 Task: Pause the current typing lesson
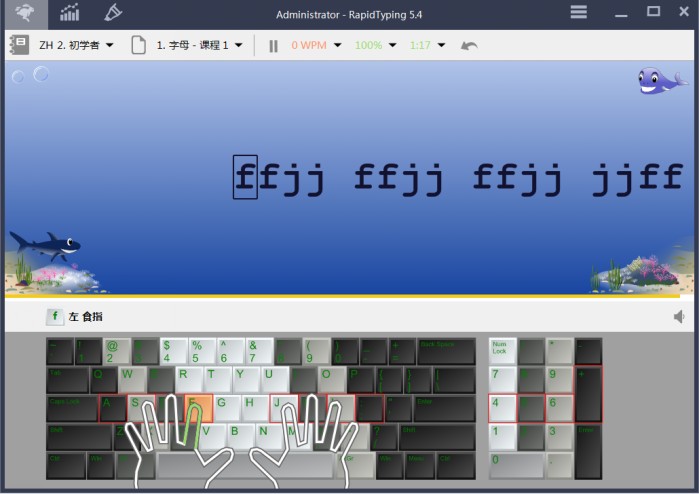click(273, 45)
